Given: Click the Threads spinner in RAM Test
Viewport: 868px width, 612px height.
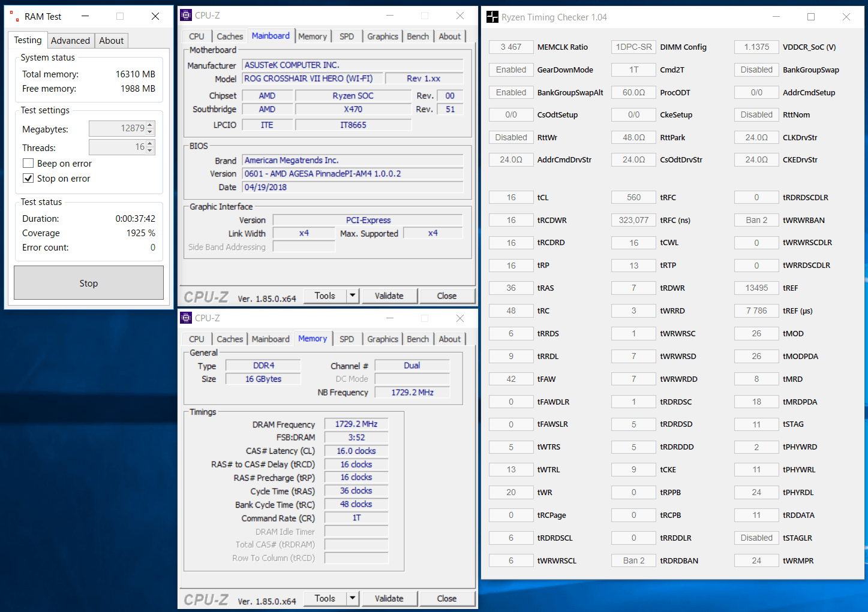Looking at the screenshot, I should click(150, 147).
